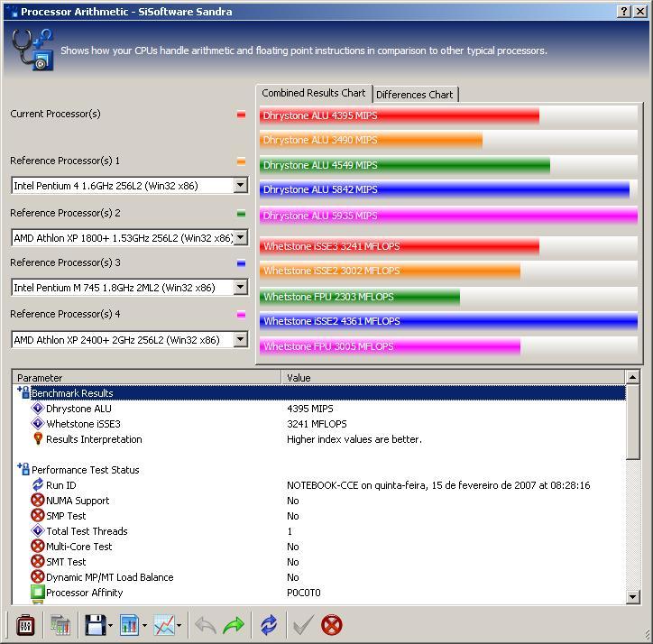Click the green Dhrystone ALU 4549 MIPS bar

pyautogui.click(x=405, y=165)
